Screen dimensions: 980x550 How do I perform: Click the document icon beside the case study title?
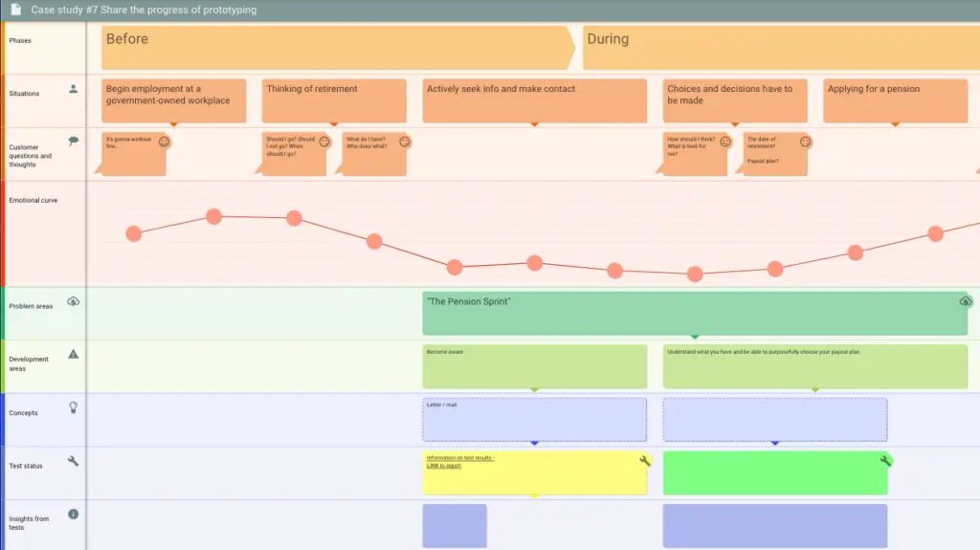[16, 10]
